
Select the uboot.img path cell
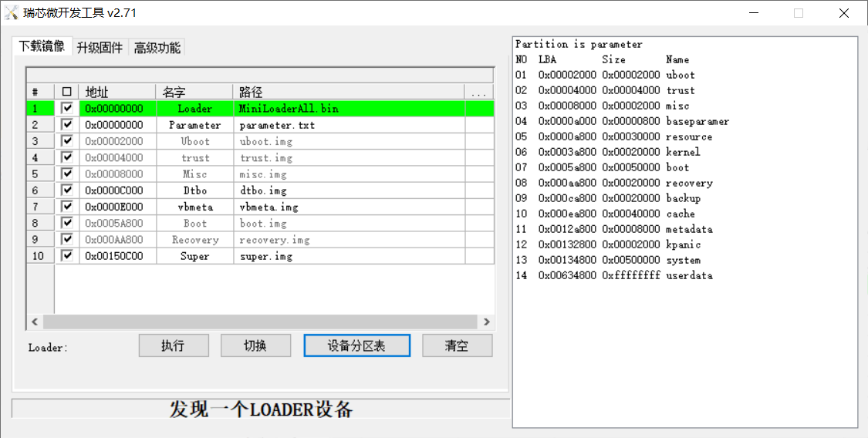pos(349,141)
